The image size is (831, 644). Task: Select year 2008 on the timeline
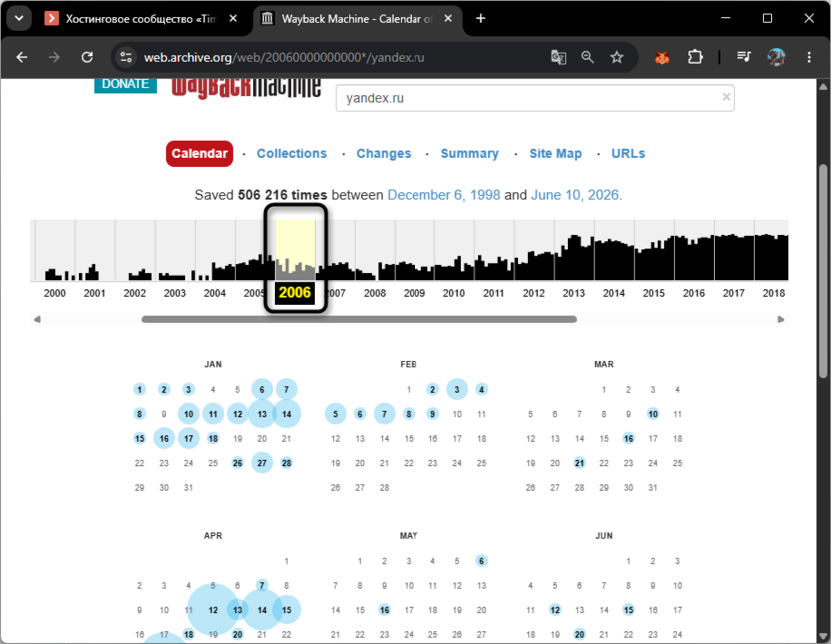[375, 293]
